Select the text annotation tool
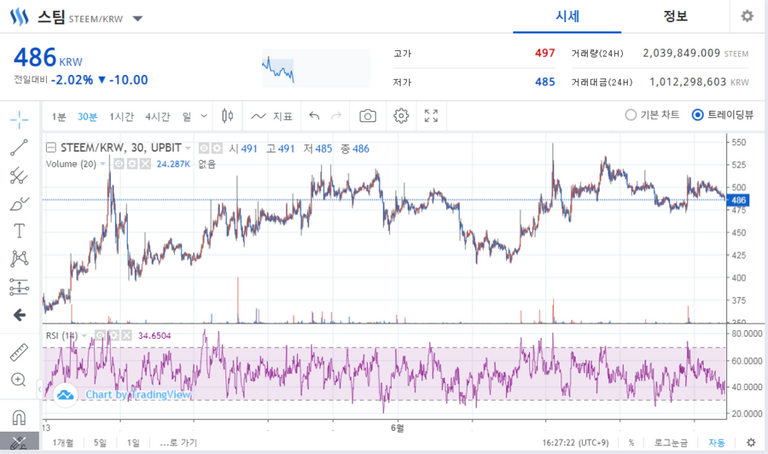 pyautogui.click(x=19, y=231)
